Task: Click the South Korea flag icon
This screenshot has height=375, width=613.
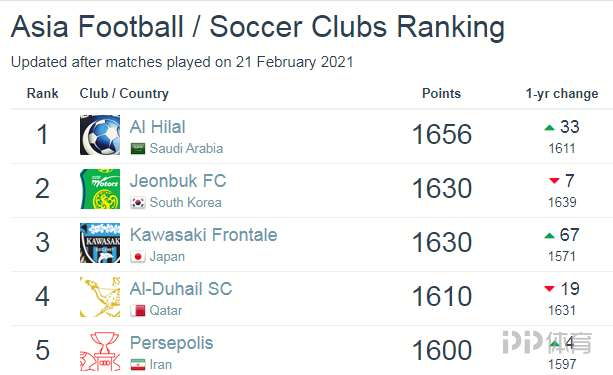Action: (x=138, y=203)
